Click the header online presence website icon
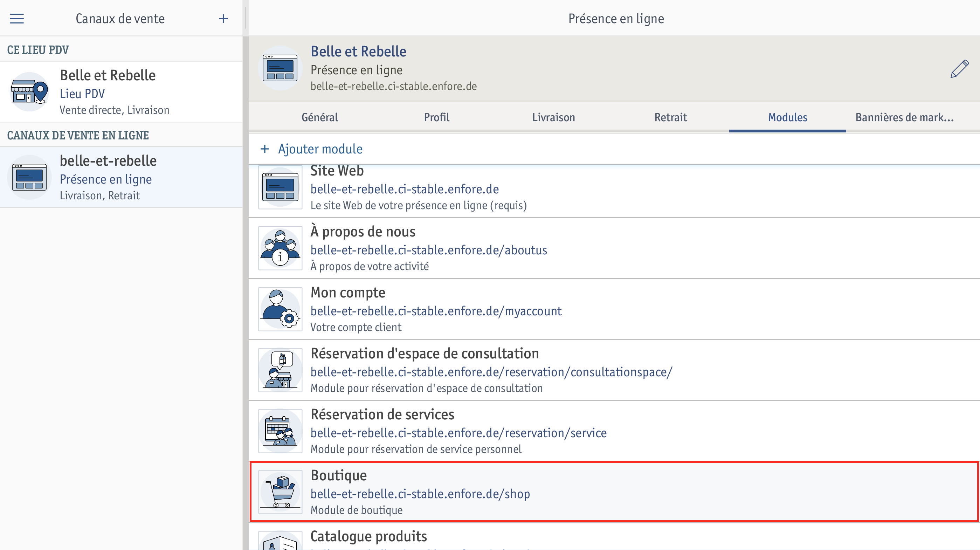Viewport: 980px width, 550px height. (281, 68)
